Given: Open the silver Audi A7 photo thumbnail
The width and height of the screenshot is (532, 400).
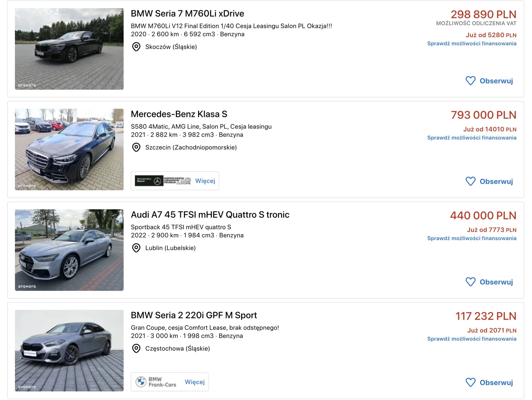Looking at the screenshot, I should [x=69, y=250].
